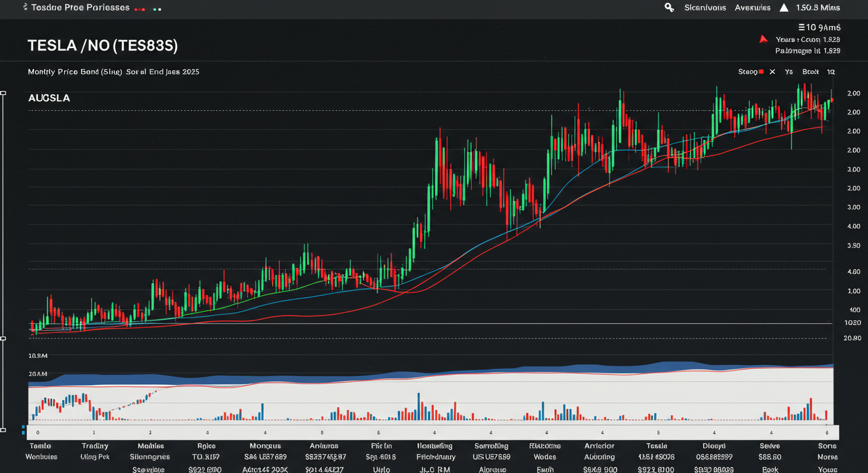
Task: Click the 20.AM volume axis label
Action: click(38, 374)
